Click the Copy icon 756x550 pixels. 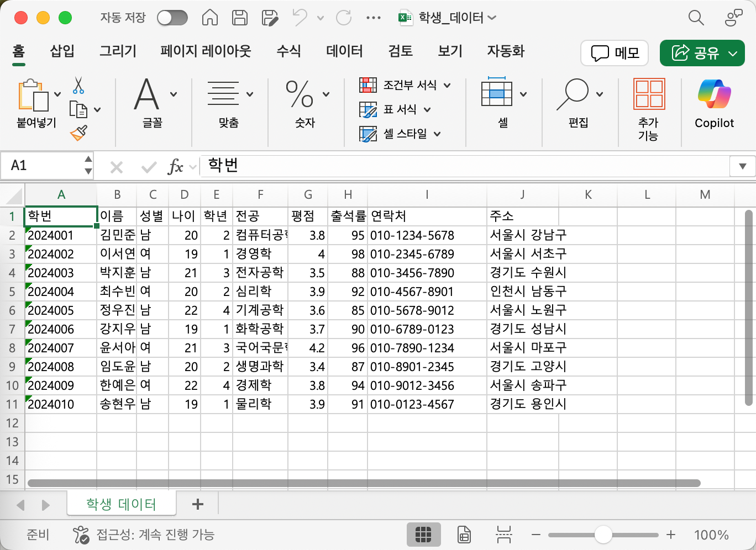click(78, 109)
